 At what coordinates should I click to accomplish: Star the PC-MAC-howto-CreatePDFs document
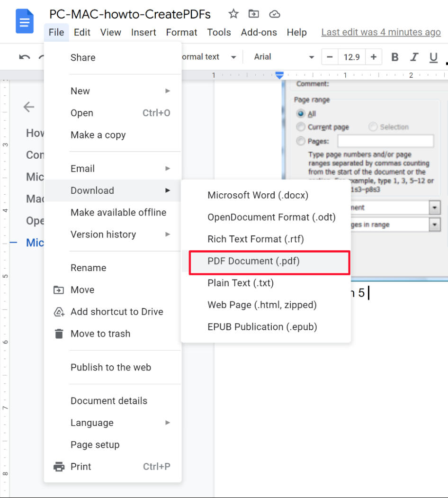(233, 14)
